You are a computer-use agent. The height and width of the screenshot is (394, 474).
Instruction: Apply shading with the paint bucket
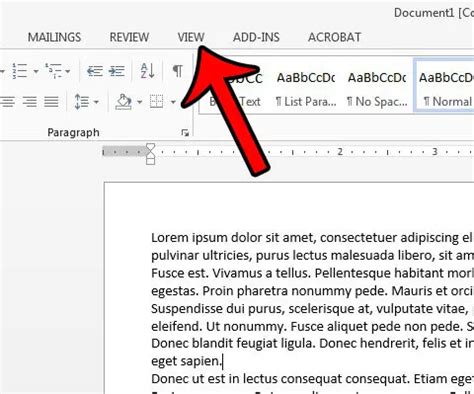[123, 101]
